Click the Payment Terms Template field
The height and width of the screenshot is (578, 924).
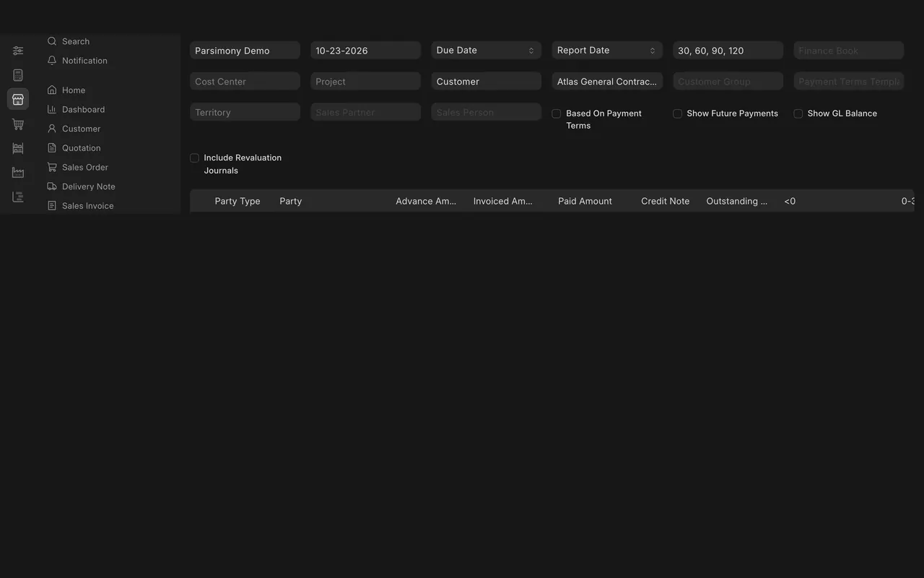coord(848,82)
